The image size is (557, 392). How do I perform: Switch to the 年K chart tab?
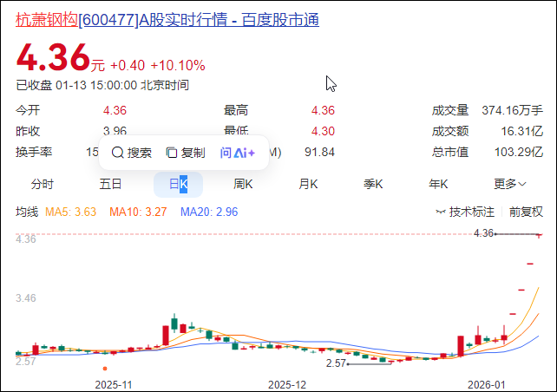(x=438, y=184)
